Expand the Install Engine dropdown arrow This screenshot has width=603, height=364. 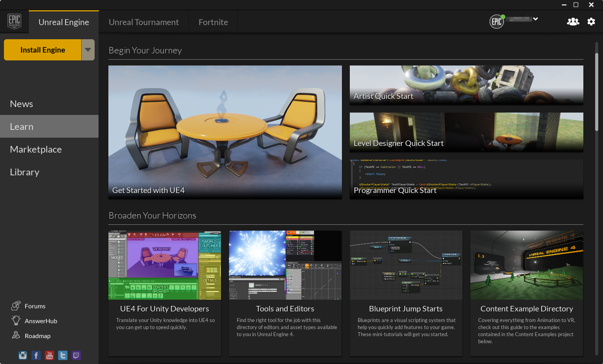(x=88, y=50)
